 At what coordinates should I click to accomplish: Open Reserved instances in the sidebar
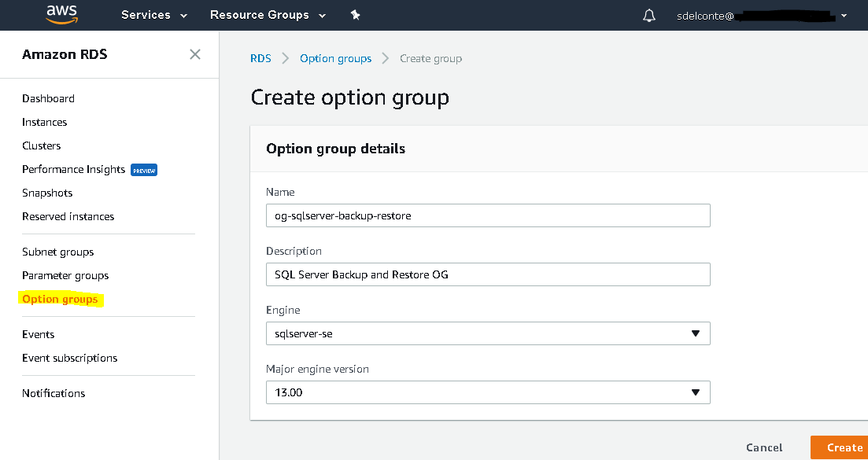point(68,217)
